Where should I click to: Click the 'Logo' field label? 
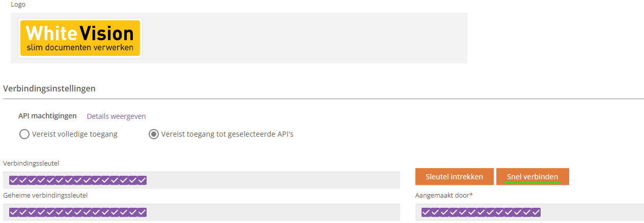click(x=18, y=4)
